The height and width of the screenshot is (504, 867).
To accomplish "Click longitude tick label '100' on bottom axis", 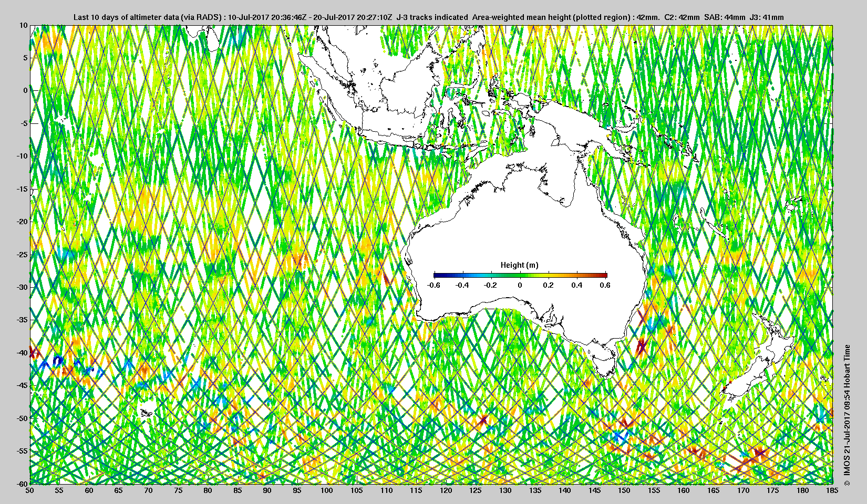I will (327, 490).
